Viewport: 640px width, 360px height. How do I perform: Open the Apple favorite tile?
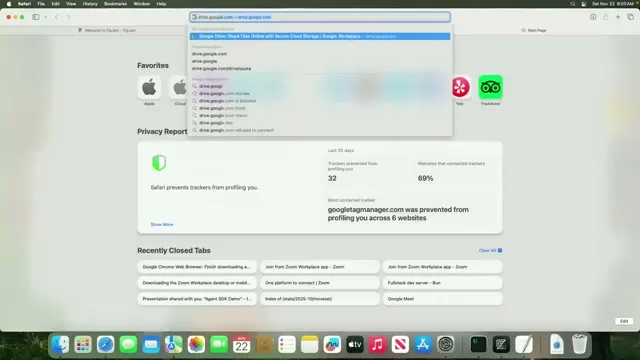click(149, 87)
